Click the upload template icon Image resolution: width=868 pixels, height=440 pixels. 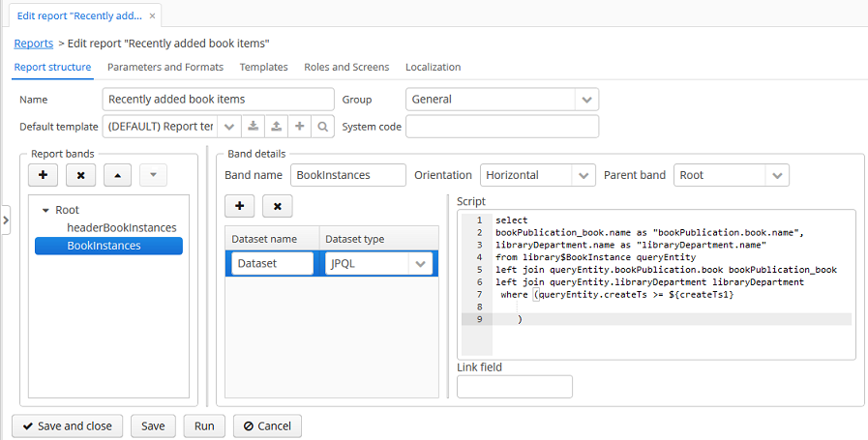click(x=276, y=127)
